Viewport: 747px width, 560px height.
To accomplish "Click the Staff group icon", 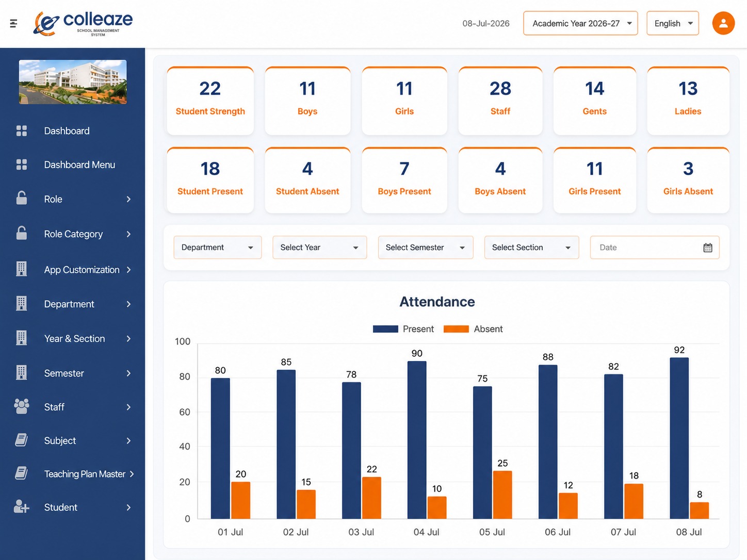I will point(22,406).
